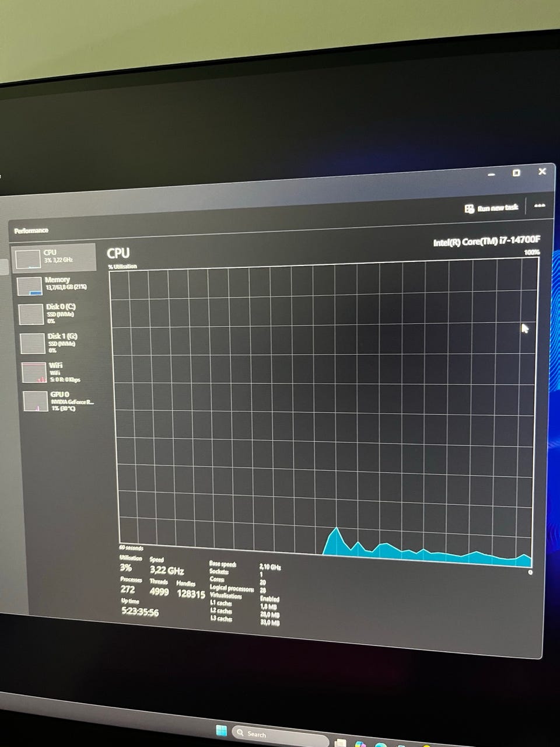Click the Cores value 20
The image size is (560, 747).
pyautogui.click(x=262, y=582)
